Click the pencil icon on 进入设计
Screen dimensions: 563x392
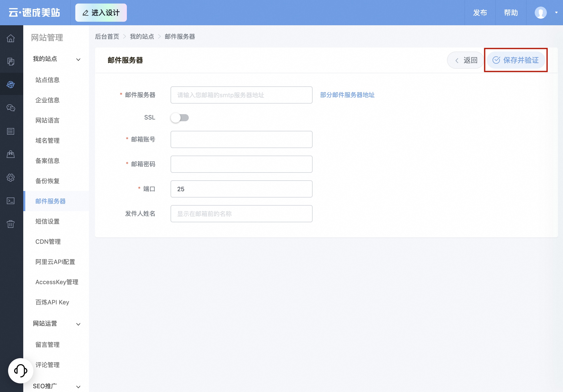click(x=86, y=13)
